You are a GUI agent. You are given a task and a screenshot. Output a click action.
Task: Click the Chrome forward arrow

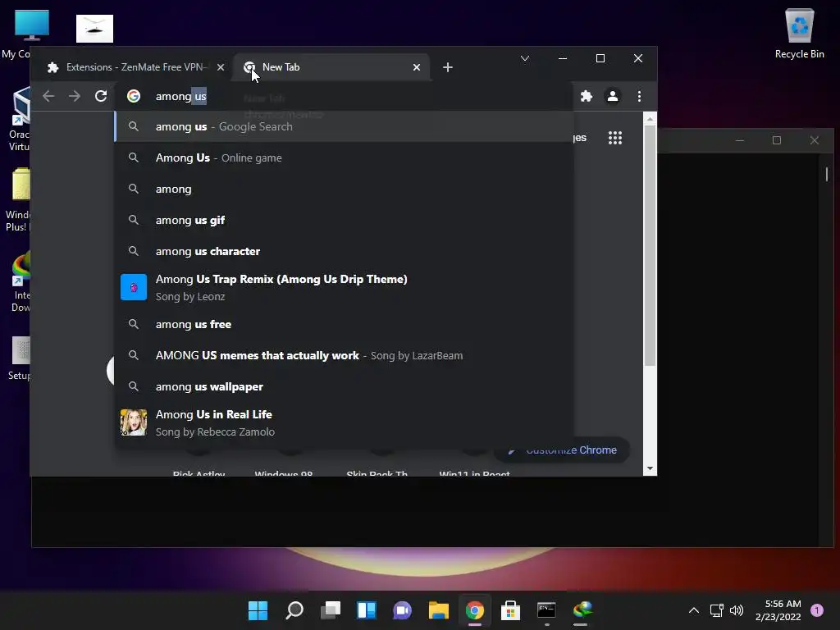pyautogui.click(x=75, y=96)
